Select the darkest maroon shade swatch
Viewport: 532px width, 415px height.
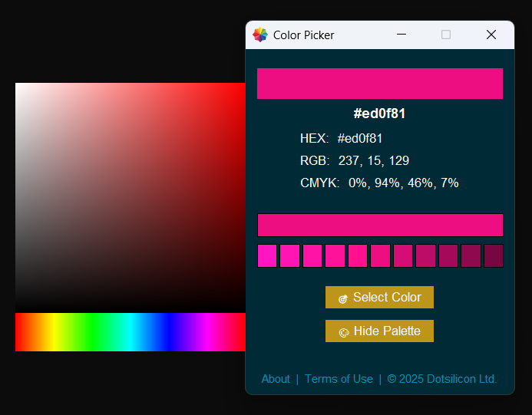point(494,255)
